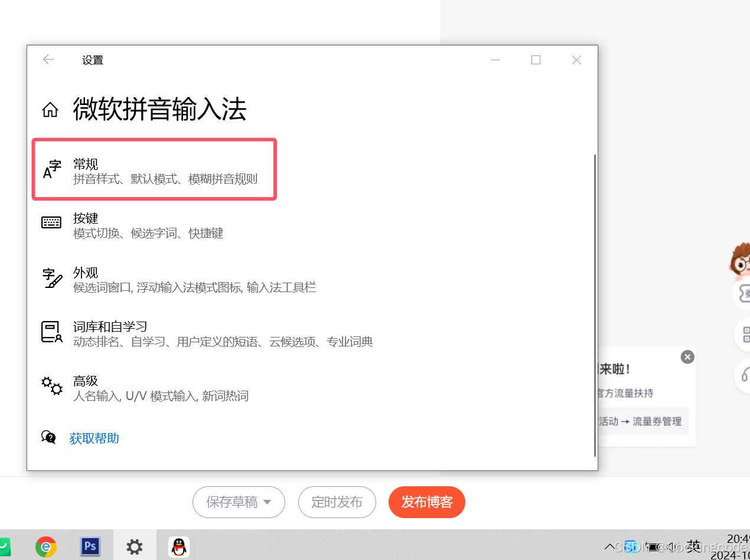The width and height of the screenshot is (750, 560).
Task: Minimize the 设置 window
Action: click(495, 60)
